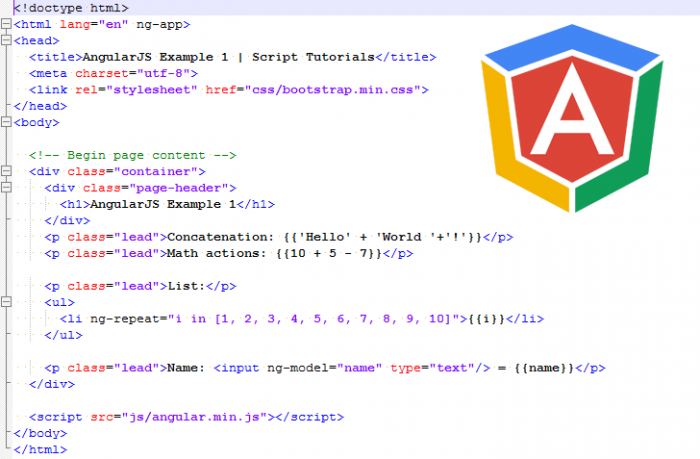Collapse the container div fold marker

(x=6, y=171)
